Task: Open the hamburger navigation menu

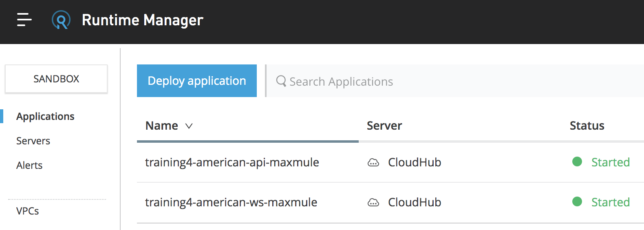Action: 24,20
